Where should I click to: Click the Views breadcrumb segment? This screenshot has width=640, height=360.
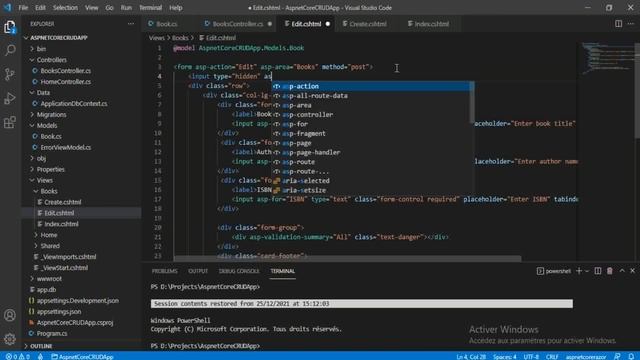[156, 38]
